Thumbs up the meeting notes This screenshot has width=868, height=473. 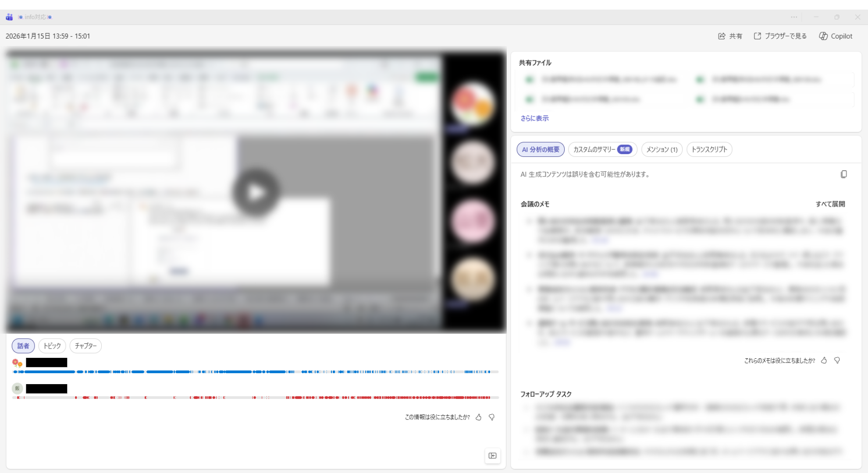pos(824,360)
